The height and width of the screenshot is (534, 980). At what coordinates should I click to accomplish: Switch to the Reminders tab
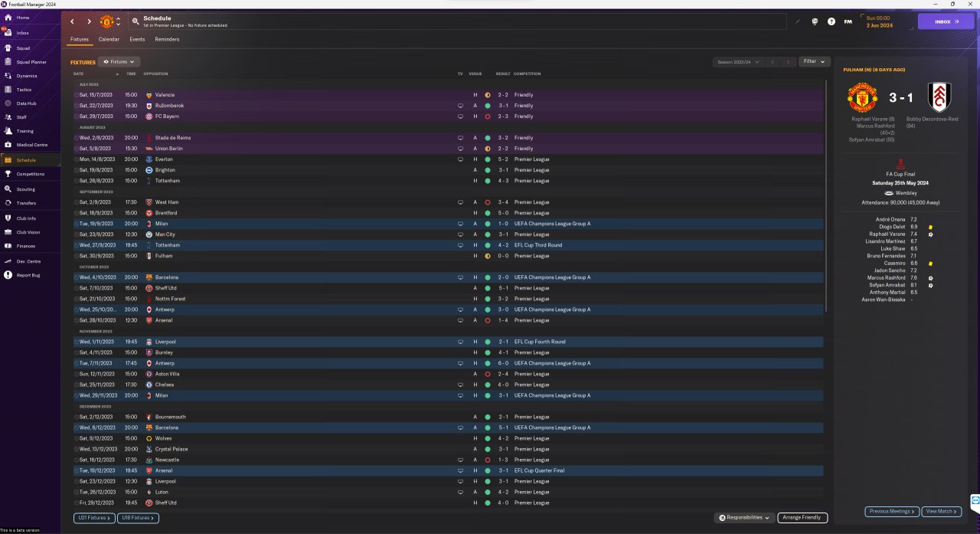point(167,39)
